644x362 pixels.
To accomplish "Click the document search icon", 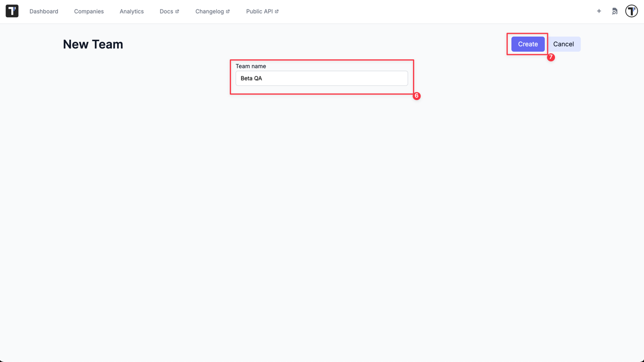I will pos(614,11).
